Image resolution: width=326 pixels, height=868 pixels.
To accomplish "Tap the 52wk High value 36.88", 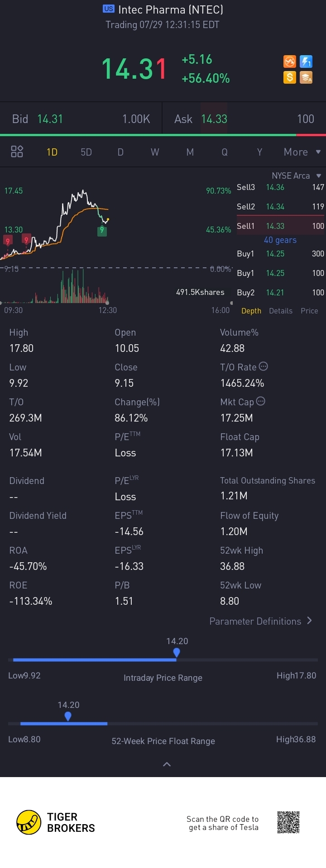I will [232, 566].
